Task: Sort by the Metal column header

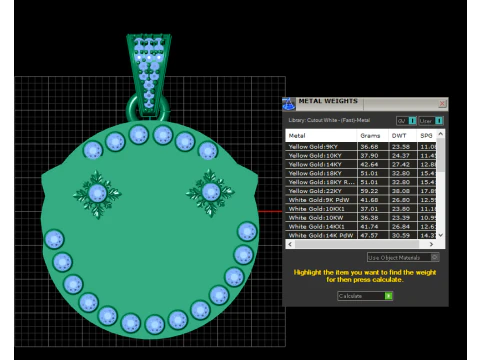Action: [x=321, y=136]
